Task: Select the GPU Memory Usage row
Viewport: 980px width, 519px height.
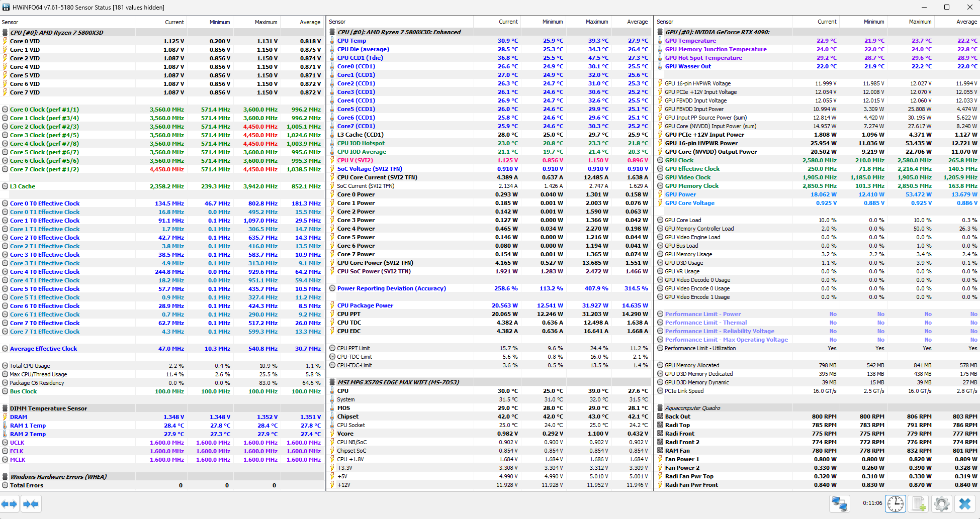Action: coord(818,254)
